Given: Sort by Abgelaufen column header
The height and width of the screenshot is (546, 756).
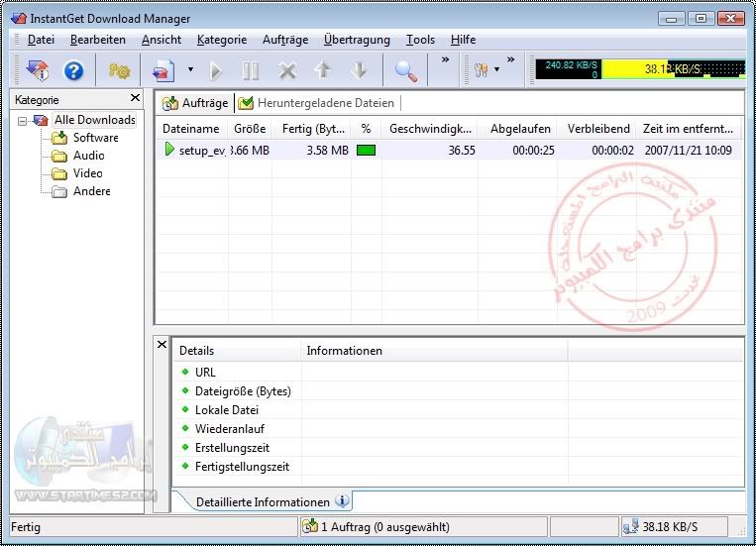Looking at the screenshot, I should point(520,129).
